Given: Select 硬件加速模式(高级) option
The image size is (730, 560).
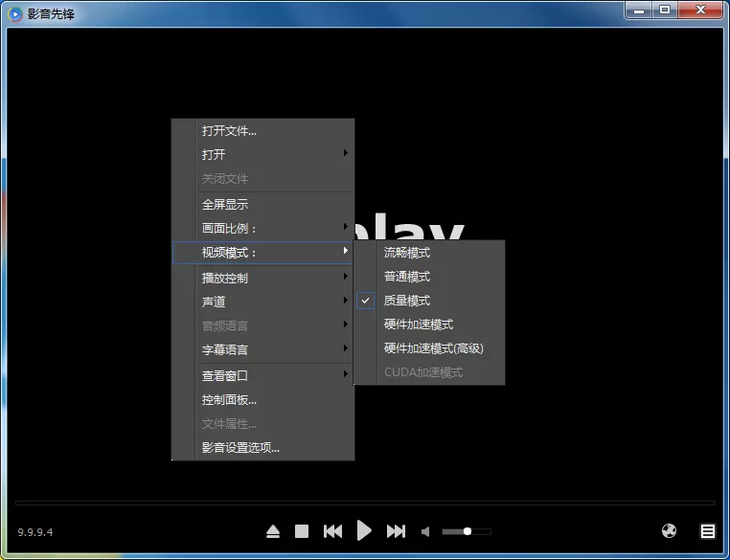Looking at the screenshot, I should [430, 347].
